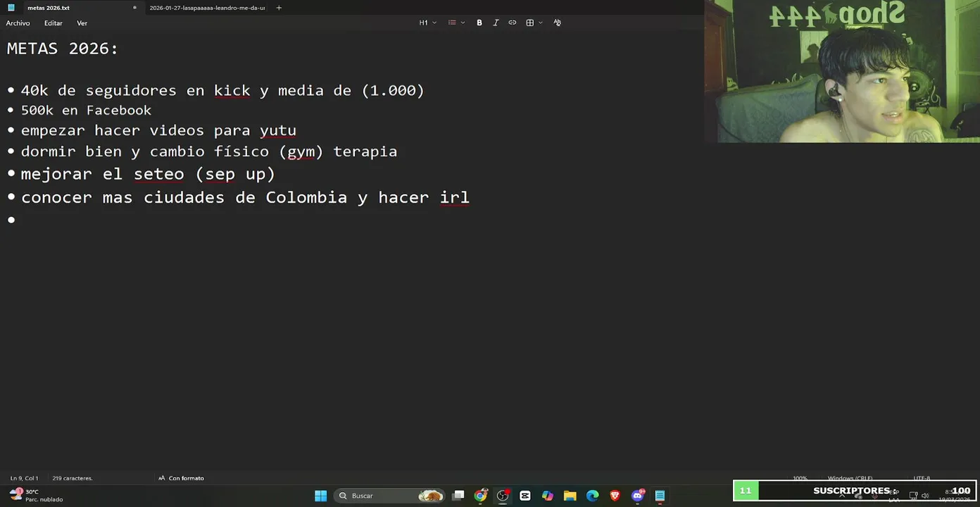Open the Editar menu

(x=54, y=23)
